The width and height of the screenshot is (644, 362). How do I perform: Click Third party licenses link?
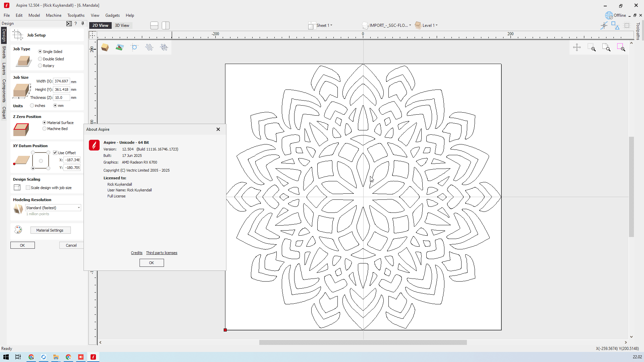pos(161,253)
